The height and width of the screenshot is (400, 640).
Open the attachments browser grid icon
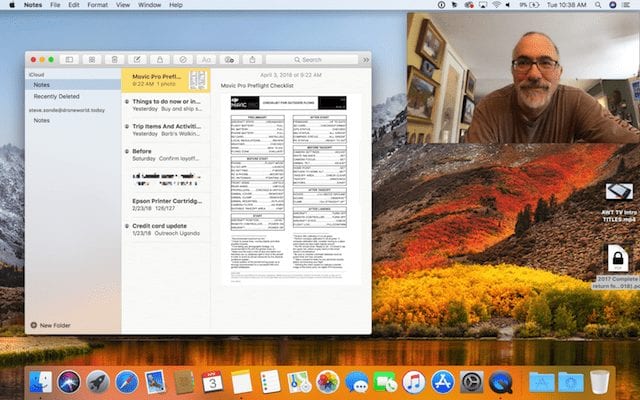click(x=92, y=60)
